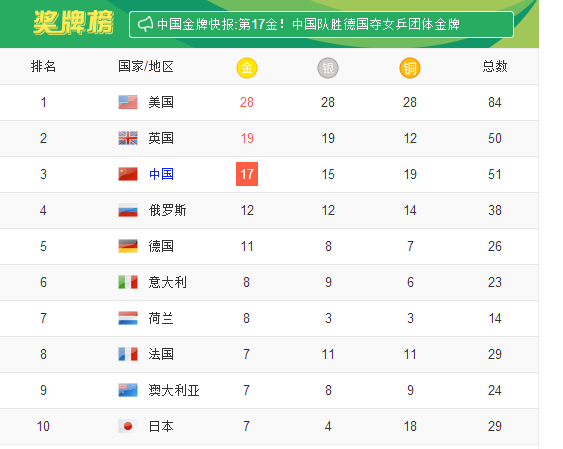Image resolution: width=563 pixels, height=449 pixels.
Task: Click the China flag icon
Action: (x=128, y=174)
